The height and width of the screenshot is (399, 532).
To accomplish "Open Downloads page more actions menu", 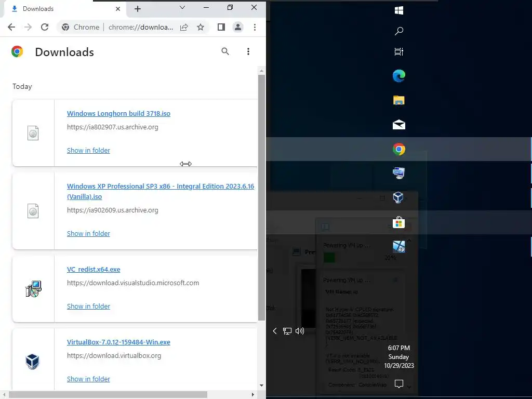I will [x=248, y=51].
